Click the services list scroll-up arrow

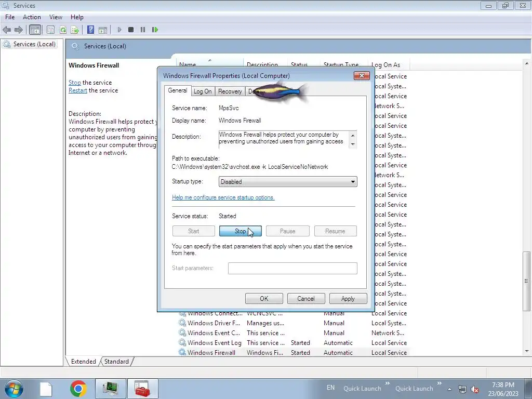[x=527, y=63]
